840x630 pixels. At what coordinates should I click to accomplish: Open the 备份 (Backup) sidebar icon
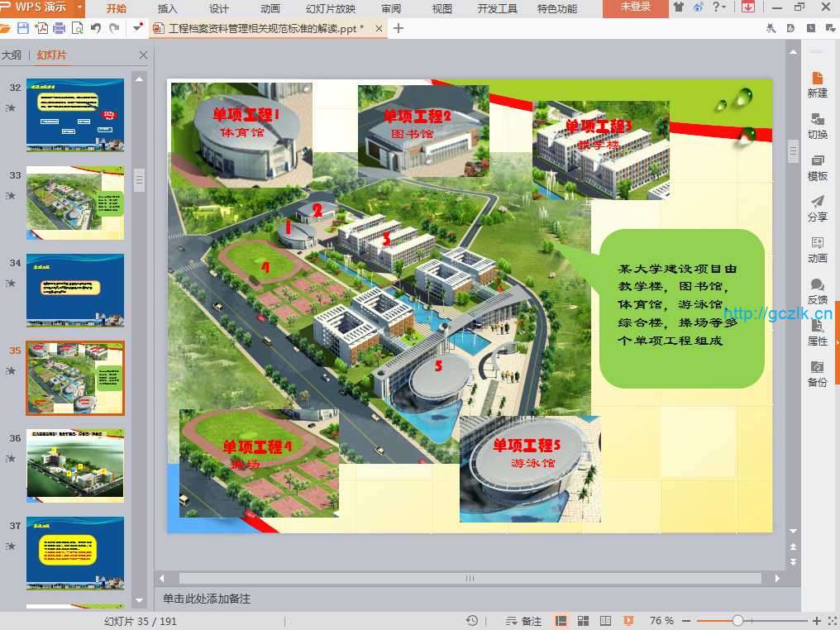(x=817, y=374)
